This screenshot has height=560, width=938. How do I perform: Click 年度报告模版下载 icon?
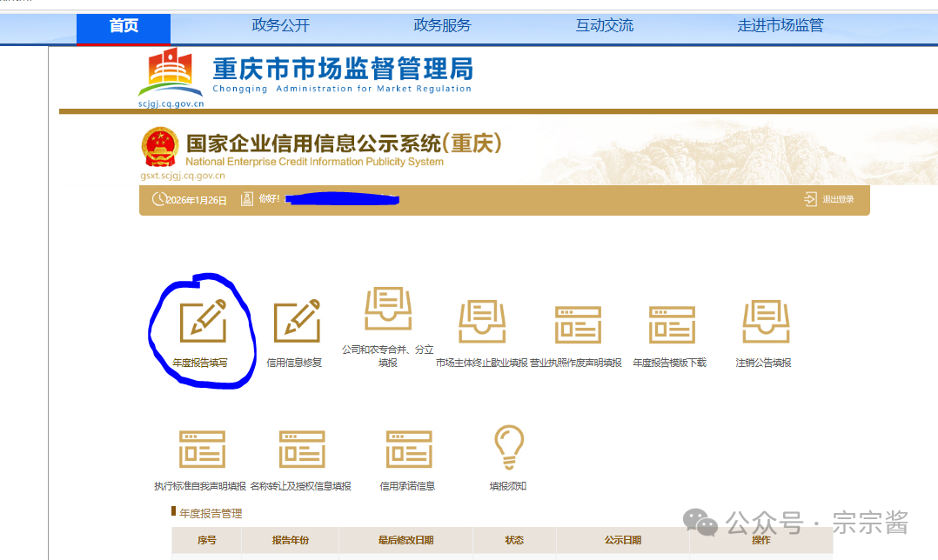tap(671, 325)
